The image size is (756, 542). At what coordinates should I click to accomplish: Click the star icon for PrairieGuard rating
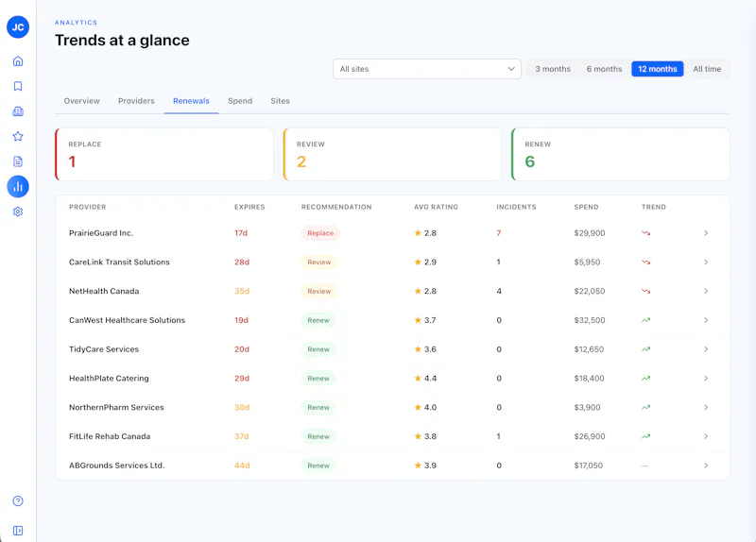click(418, 233)
